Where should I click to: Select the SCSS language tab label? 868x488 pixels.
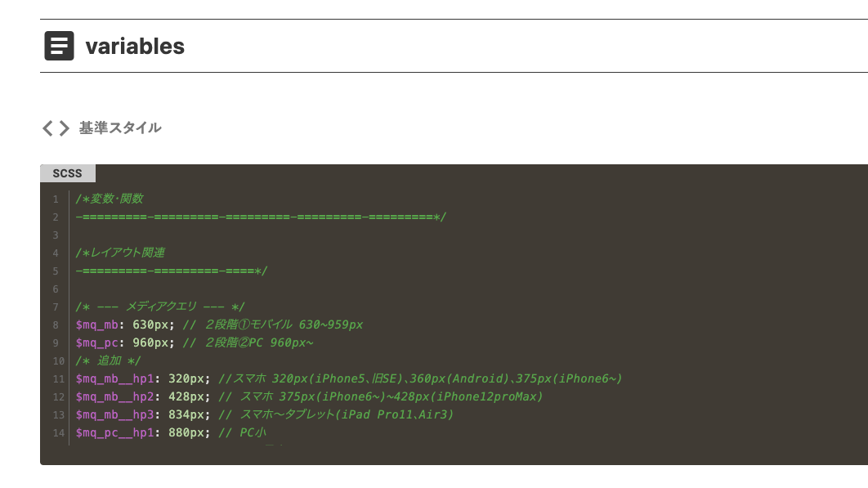point(67,173)
